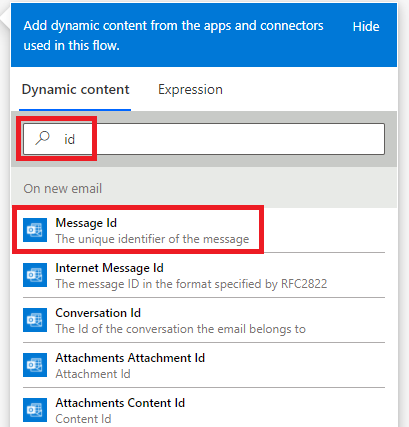Click the blue 'Add dynamic content' banner text
The width and height of the screenshot is (409, 427).
[x=173, y=35]
